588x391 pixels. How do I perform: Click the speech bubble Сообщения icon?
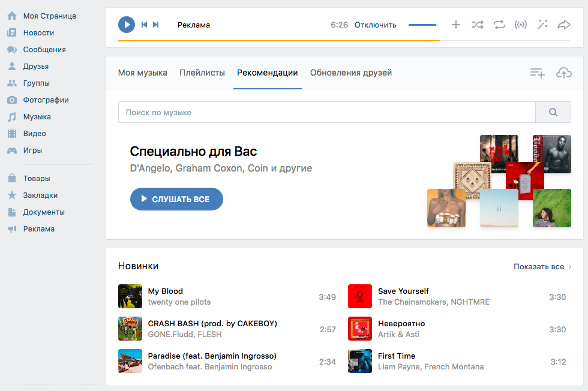(12, 50)
